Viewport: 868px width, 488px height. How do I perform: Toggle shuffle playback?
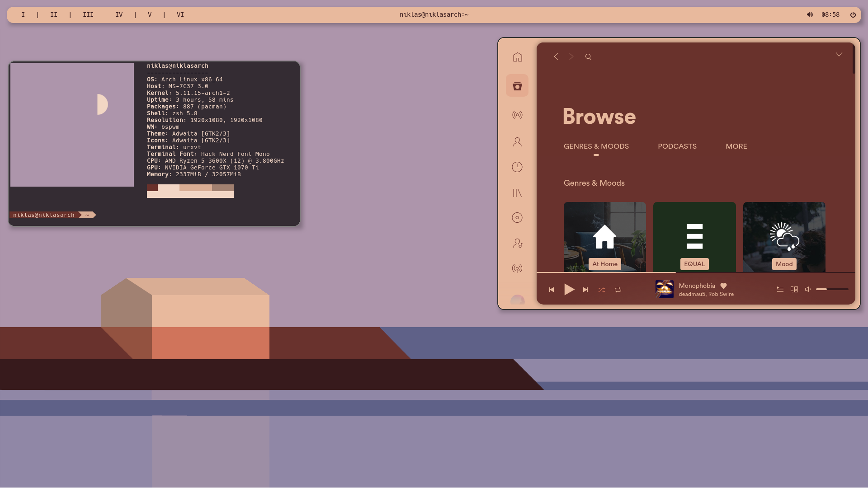click(x=602, y=290)
